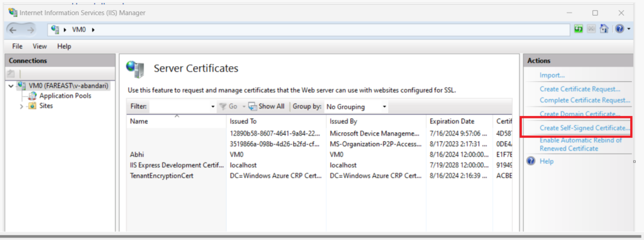The height and width of the screenshot is (240, 644).
Task: Select Sites in Connections tree
Action: [46, 106]
